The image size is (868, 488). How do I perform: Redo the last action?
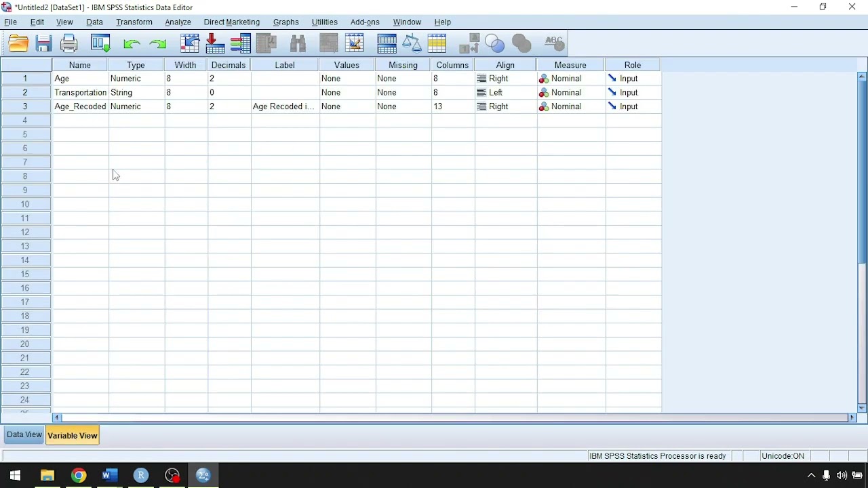click(158, 44)
